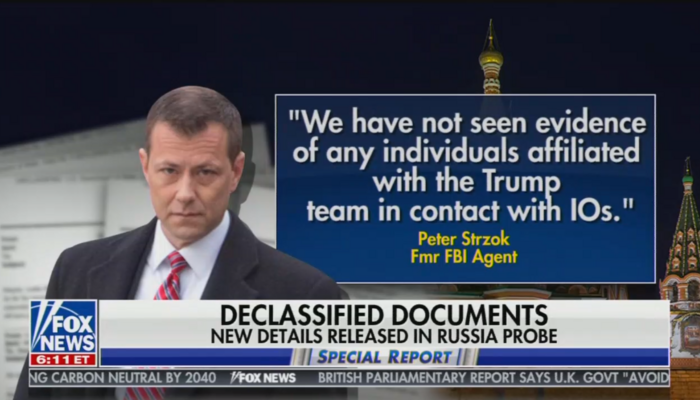Click the 'New Details Released in Russia Probe' subheadline
This screenshot has width=700, height=400.
[x=384, y=336]
